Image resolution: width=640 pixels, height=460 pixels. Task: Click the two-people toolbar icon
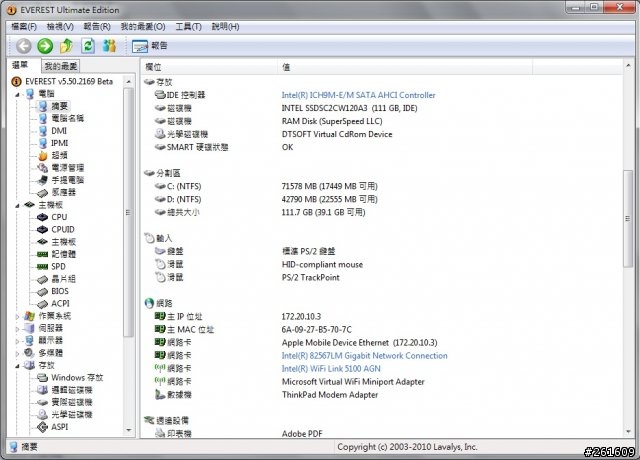pyautogui.click(x=109, y=46)
